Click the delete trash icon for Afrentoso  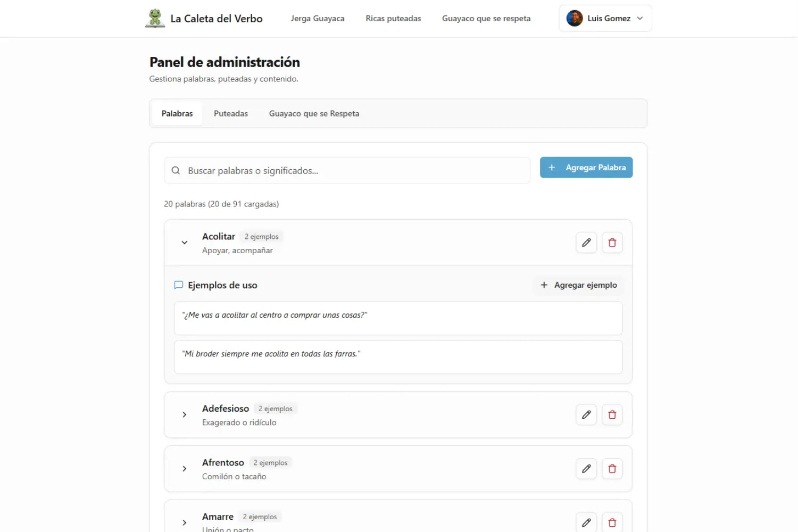(612, 469)
